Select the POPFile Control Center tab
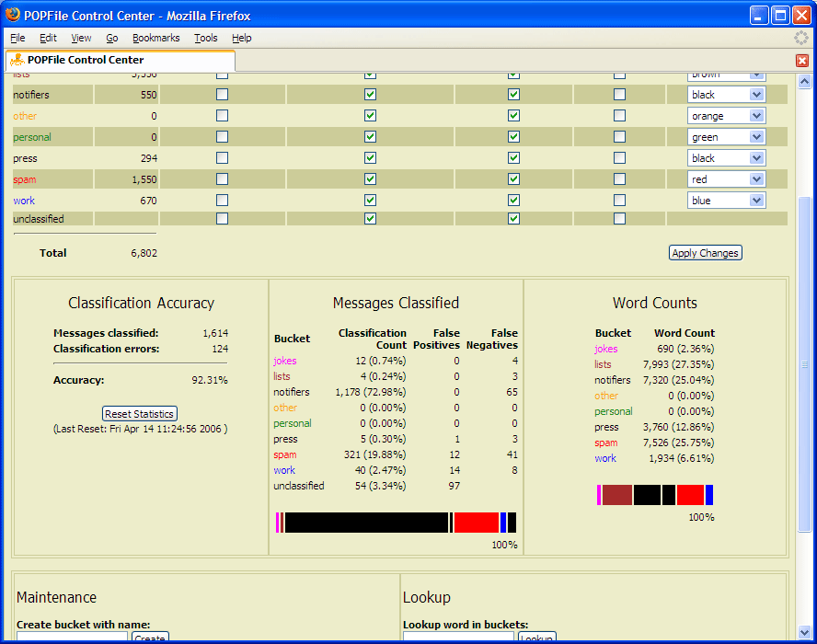The image size is (817, 644). [121, 61]
